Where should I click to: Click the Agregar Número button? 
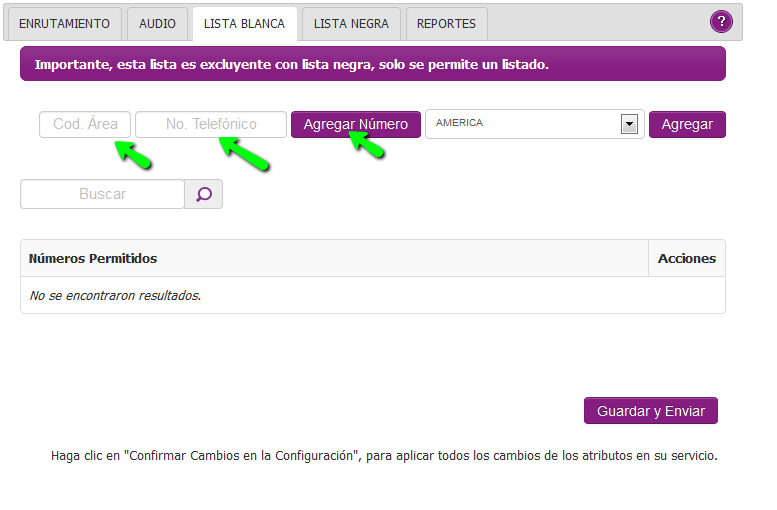click(x=356, y=124)
